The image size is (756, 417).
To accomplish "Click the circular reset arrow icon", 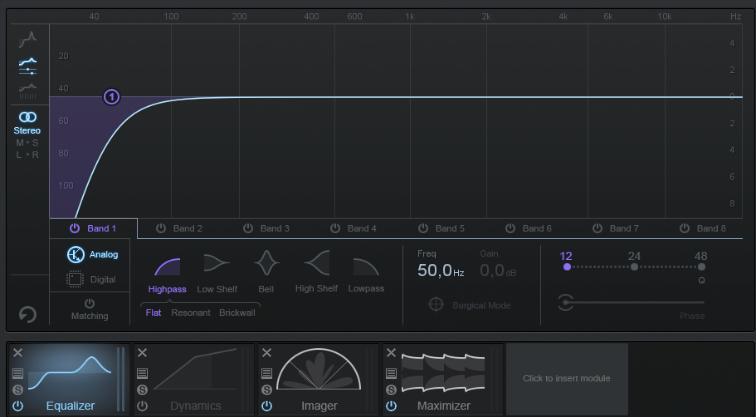I will coord(27,315).
